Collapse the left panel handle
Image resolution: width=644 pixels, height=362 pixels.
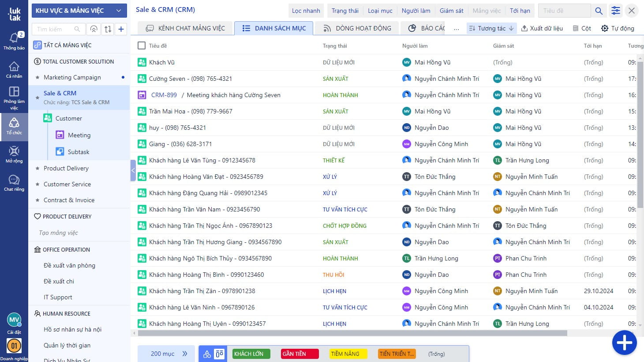pyautogui.click(x=133, y=170)
